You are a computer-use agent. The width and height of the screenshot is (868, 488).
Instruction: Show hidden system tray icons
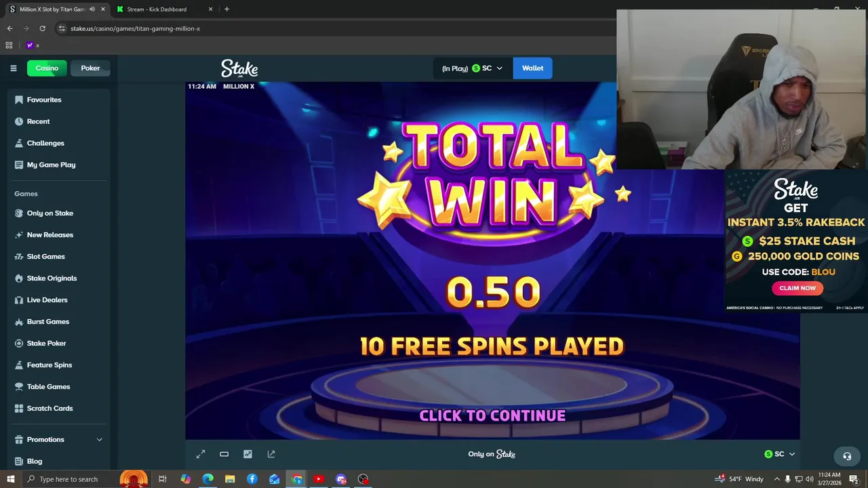(776, 479)
